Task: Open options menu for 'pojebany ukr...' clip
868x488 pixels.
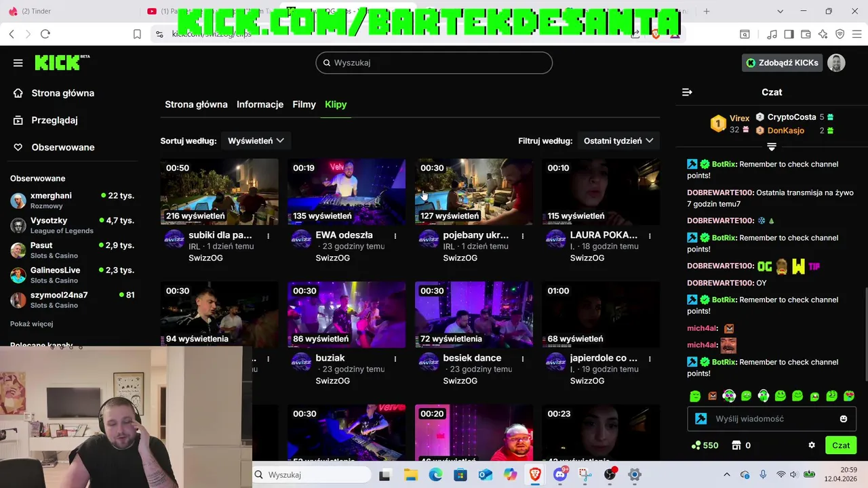Action: click(x=523, y=236)
